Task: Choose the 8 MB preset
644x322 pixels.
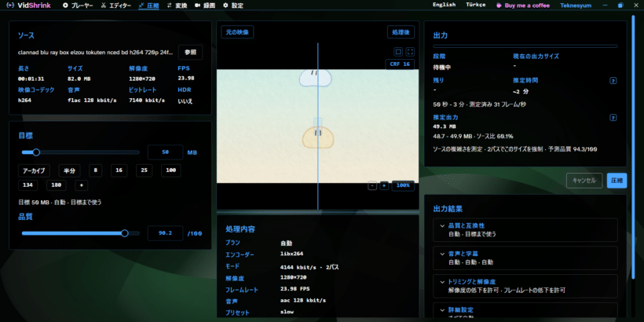Action: [95, 171]
